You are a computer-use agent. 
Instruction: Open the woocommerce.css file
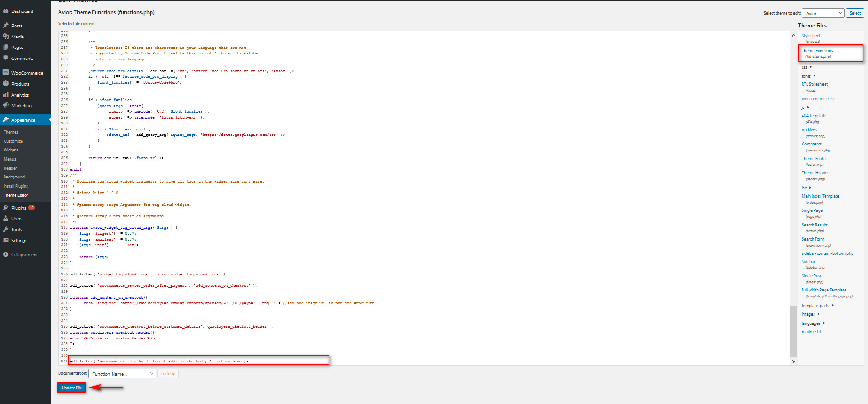pos(818,99)
